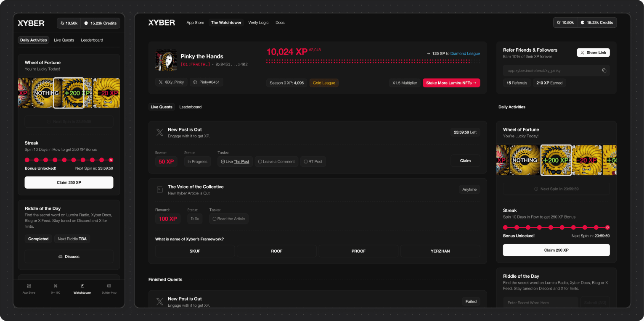Screen dimensions: 644x321
Task: Open Verify Logic in the desktop nav
Action: point(258,23)
